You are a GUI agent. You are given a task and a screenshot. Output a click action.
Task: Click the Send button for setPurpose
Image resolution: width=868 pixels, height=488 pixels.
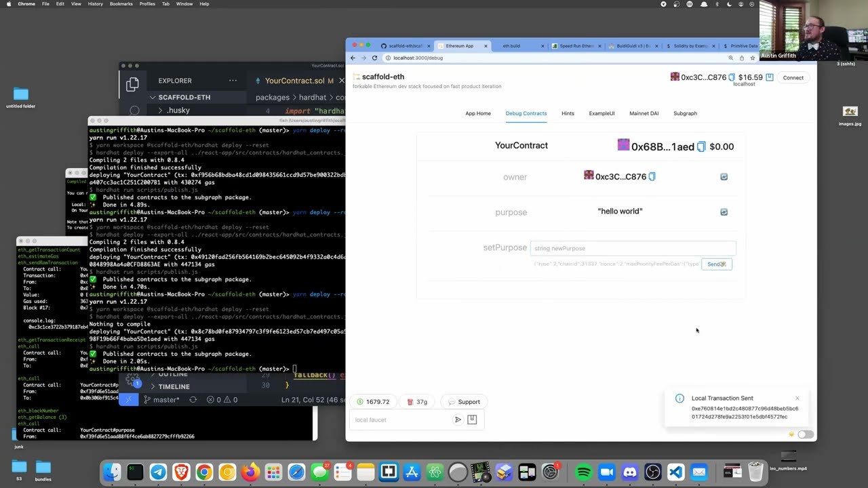(x=717, y=264)
